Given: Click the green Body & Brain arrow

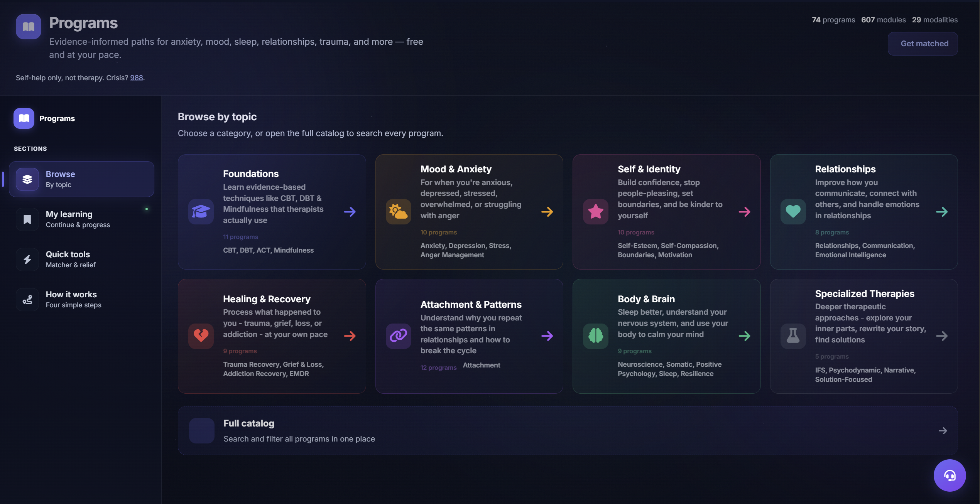Looking at the screenshot, I should [745, 336].
